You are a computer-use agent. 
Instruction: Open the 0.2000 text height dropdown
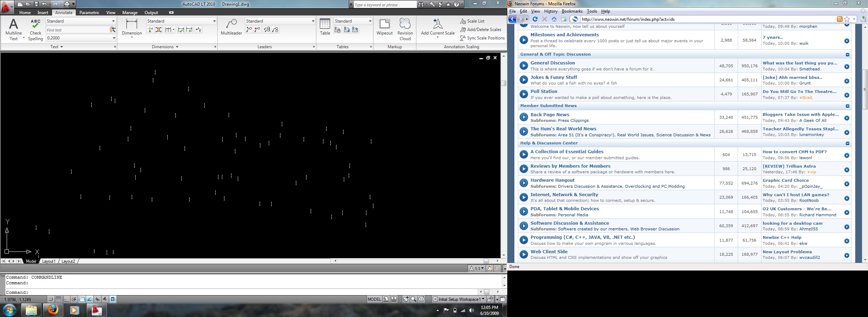[81, 38]
